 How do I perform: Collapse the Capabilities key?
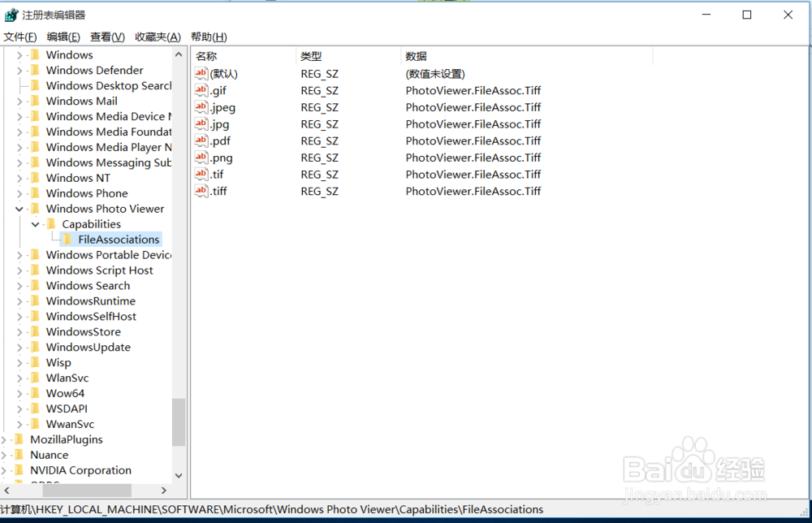coord(34,223)
